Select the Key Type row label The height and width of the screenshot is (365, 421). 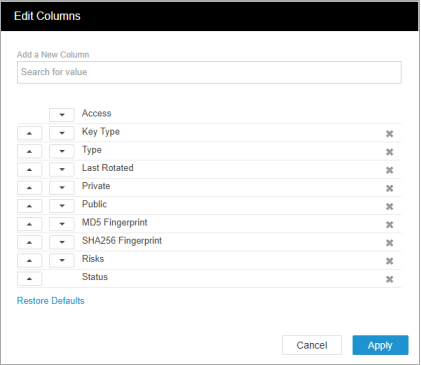click(x=101, y=132)
